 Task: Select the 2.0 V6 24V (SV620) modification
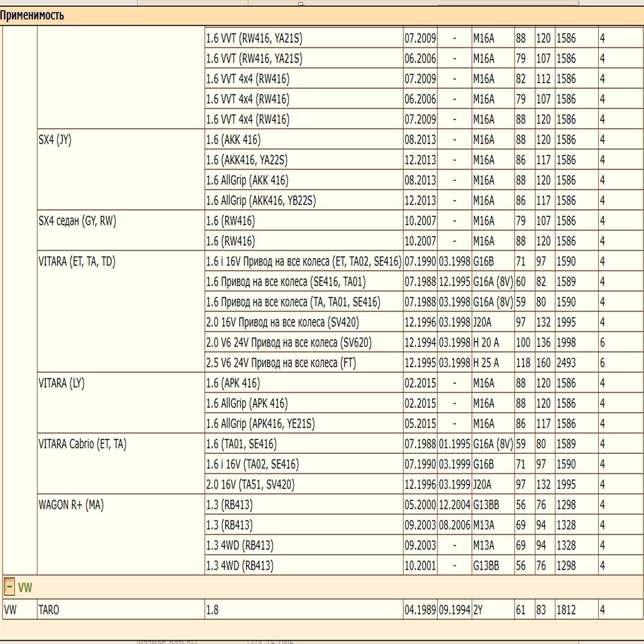click(289, 343)
